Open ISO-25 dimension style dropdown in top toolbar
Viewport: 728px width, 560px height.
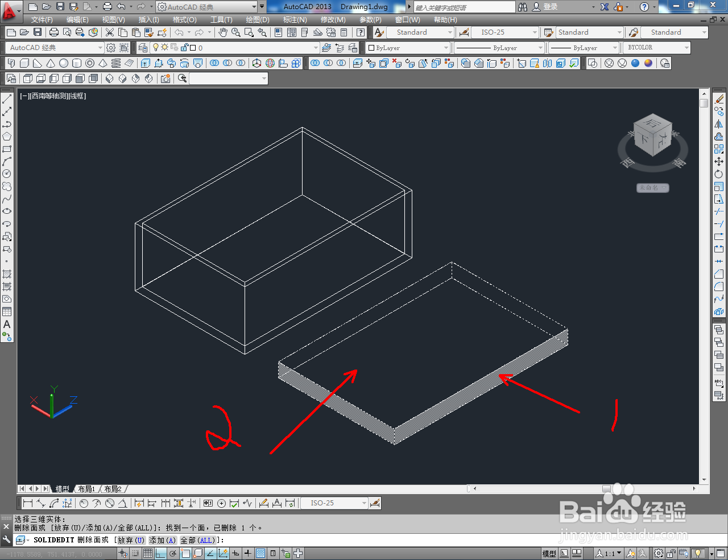[x=505, y=32]
